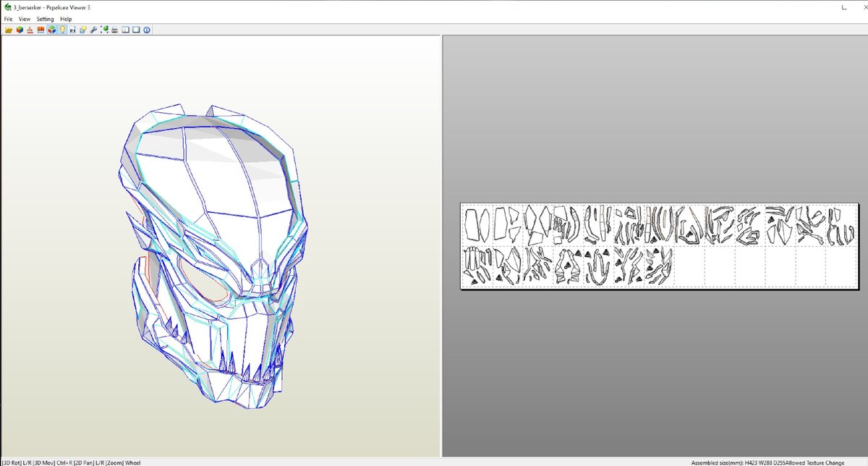Click the green cube with corner marks icon
Image resolution: width=868 pixels, height=466 pixels.
pyautogui.click(x=105, y=29)
